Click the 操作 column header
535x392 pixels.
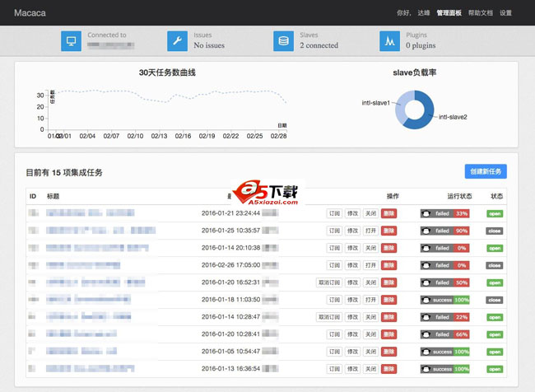pos(393,196)
